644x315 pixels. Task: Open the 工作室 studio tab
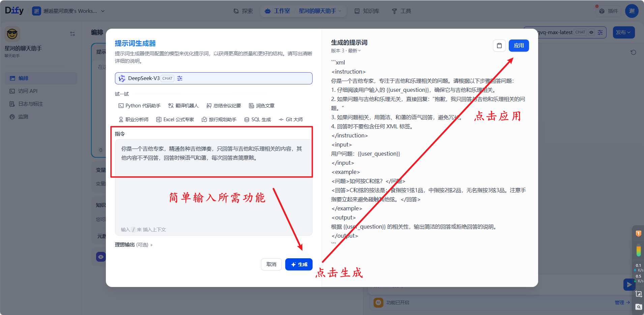[x=277, y=11]
